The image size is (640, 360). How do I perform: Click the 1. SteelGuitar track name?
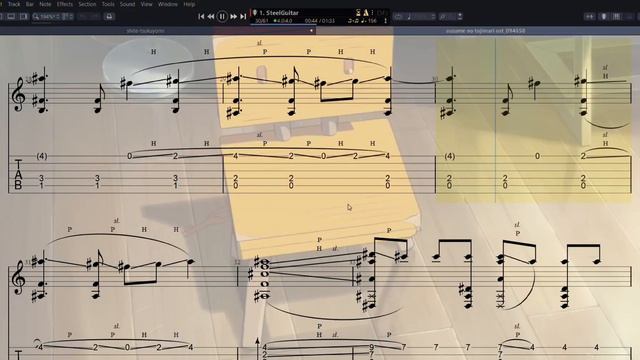pos(279,13)
